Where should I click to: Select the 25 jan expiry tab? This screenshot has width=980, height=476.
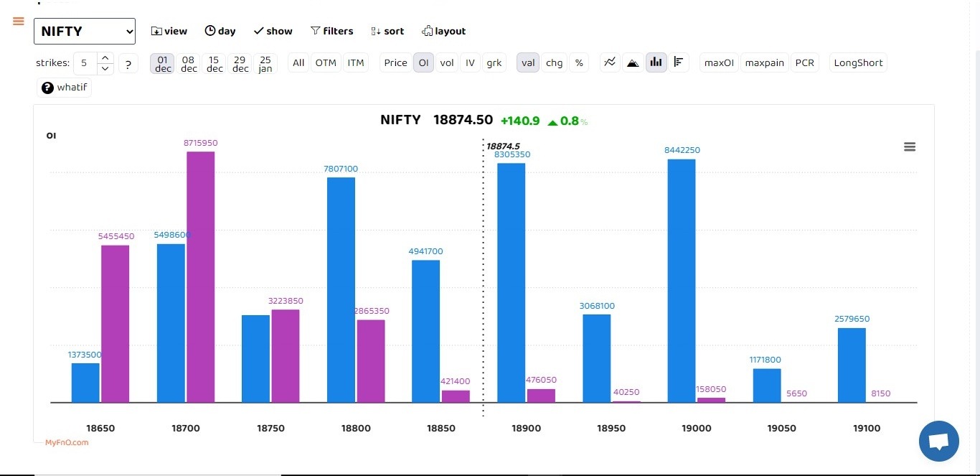coord(265,63)
